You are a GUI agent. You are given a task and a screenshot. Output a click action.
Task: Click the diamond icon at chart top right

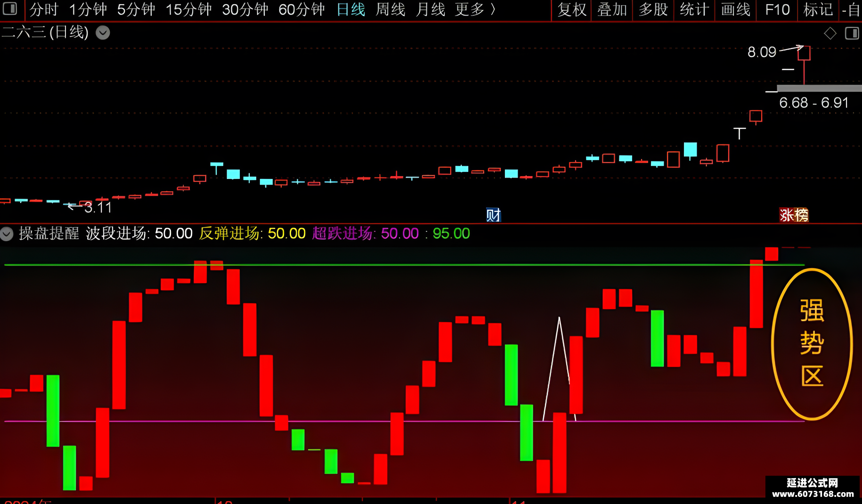830,33
